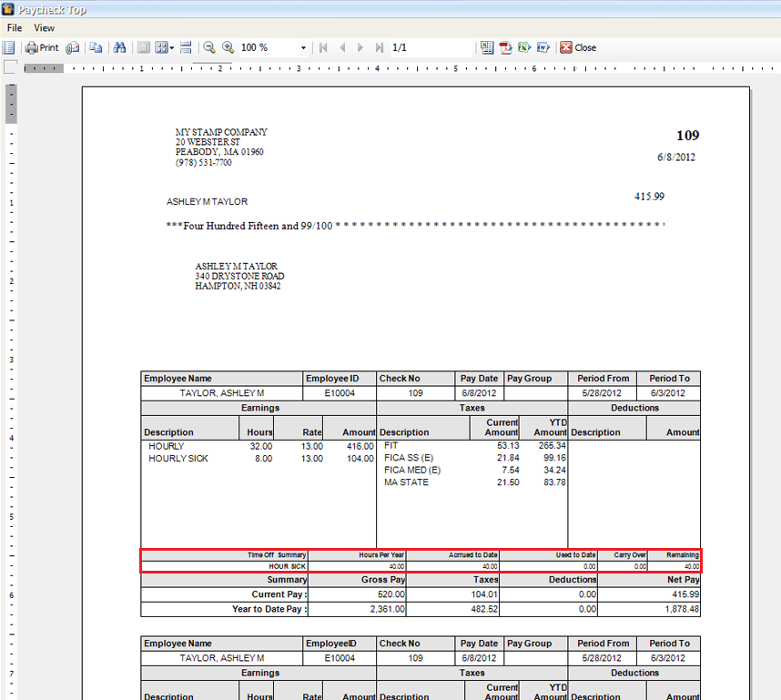Export the paycheck to PDF
Image resolution: width=781 pixels, height=700 pixels.
[x=506, y=47]
